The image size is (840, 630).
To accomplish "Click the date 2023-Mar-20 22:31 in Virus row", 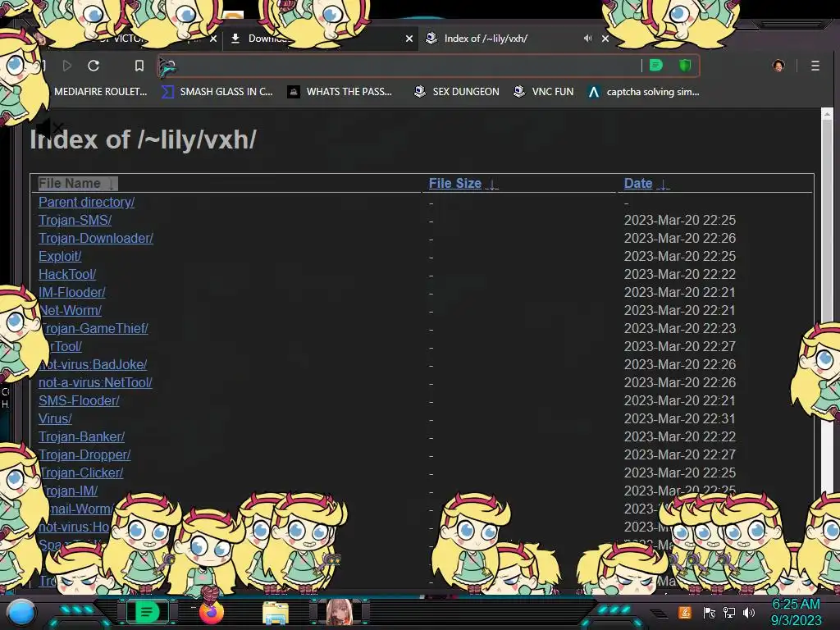I will click(x=679, y=419).
